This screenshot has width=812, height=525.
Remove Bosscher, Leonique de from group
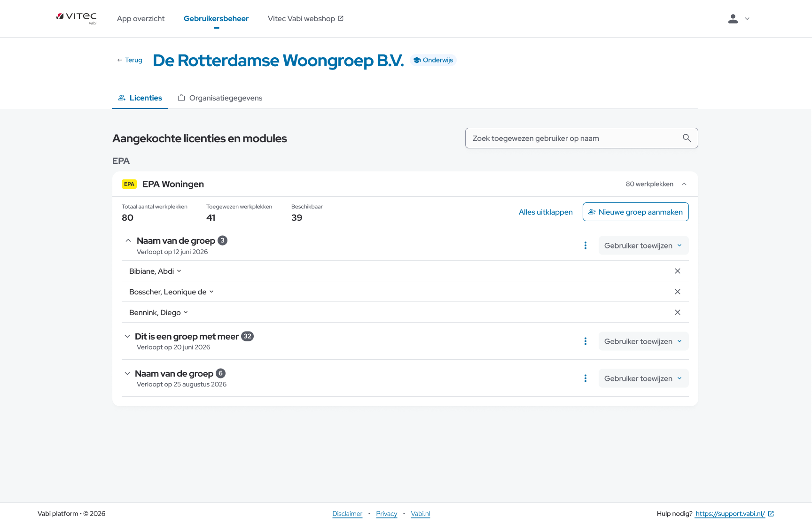tap(678, 292)
